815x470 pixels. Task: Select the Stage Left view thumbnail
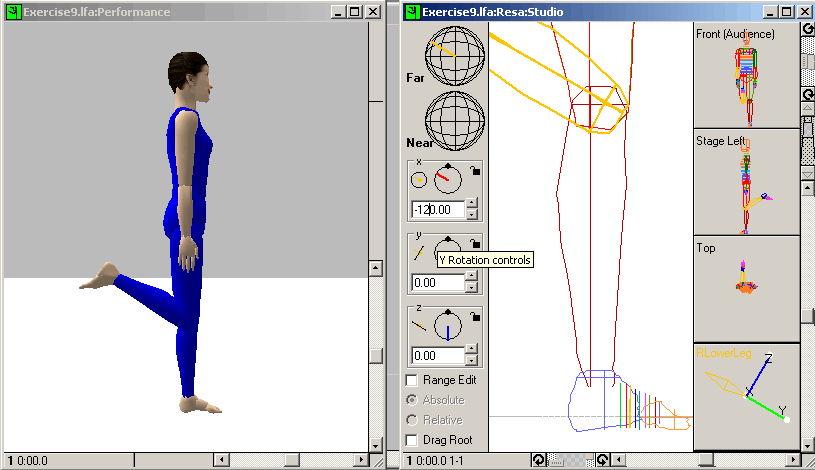tap(746, 182)
